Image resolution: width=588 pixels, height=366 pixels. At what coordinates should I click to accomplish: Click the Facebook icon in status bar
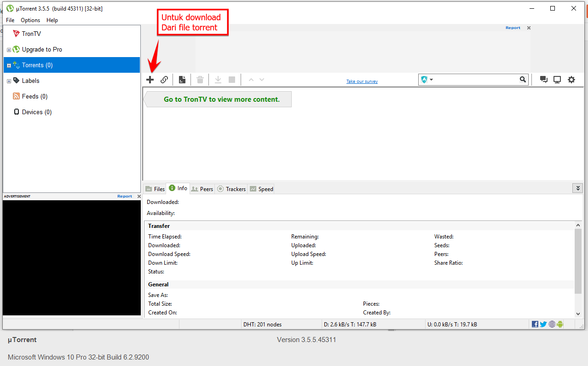coord(535,324)
